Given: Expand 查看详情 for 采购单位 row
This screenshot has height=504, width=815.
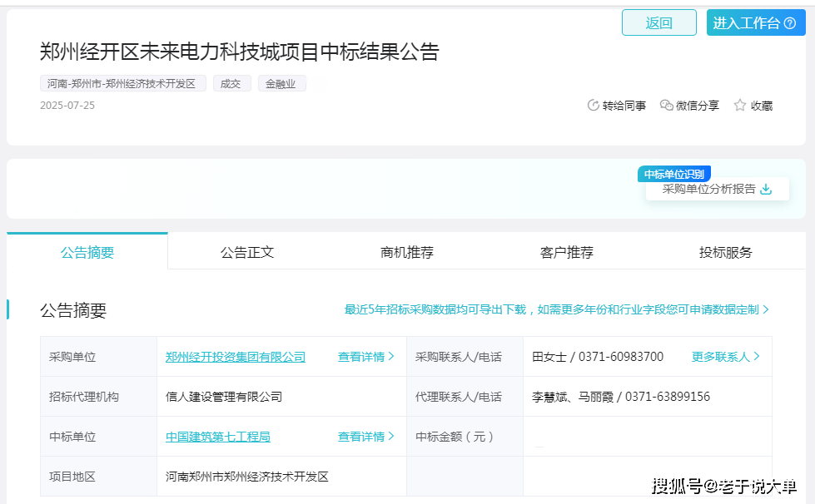Looking at the screenshot, I should click(366, 357).
